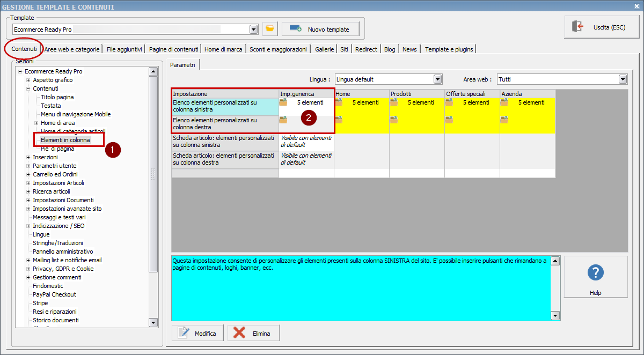This screenshot has width=644, height=355.
Task: Expand the Inserzioni node
Action: click(x=28, y=157)
